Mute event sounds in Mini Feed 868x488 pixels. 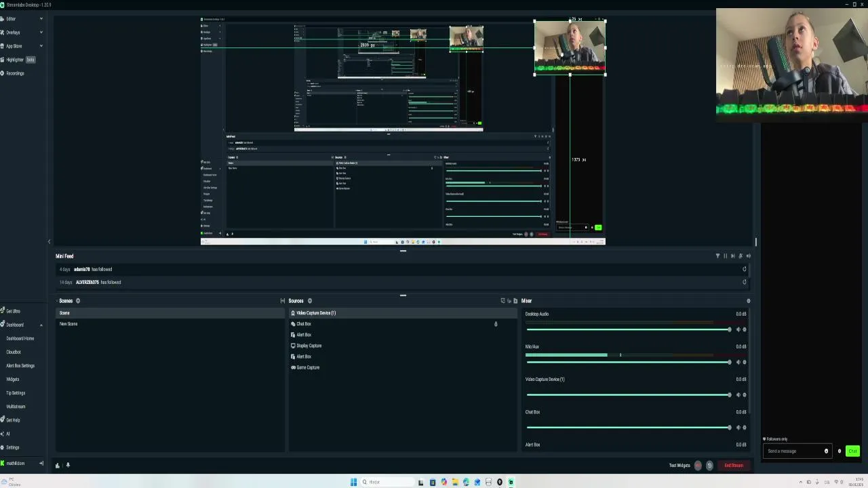coord(741,256)
